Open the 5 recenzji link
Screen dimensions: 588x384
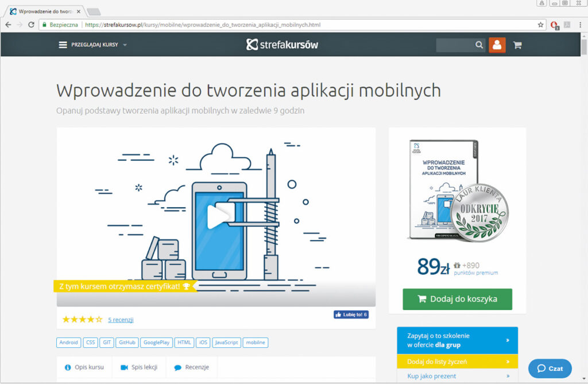tap(121, 320)
